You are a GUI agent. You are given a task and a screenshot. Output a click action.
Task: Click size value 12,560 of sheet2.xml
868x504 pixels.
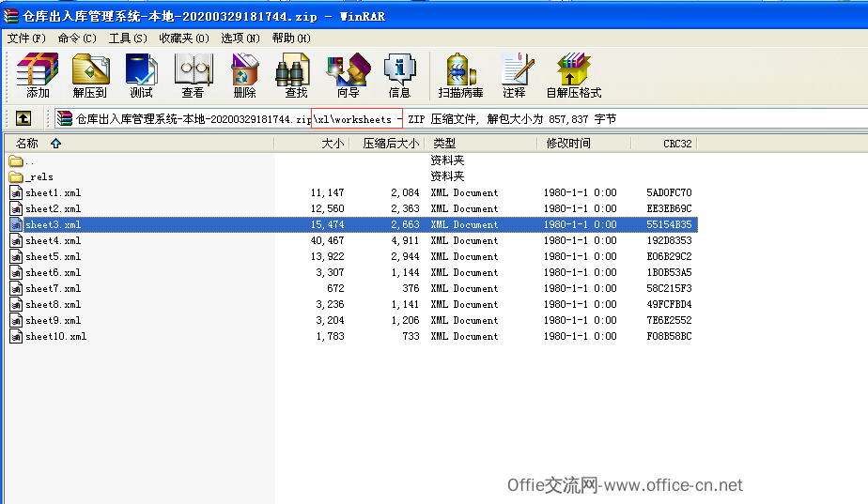pos(327,208)
